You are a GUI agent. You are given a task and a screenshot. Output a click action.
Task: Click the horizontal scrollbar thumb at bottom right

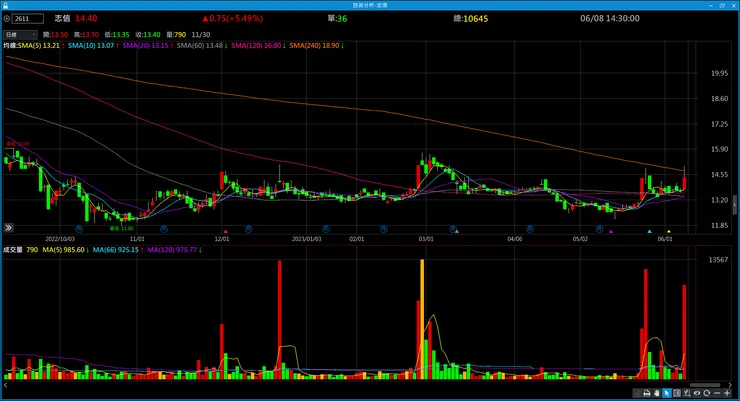tap(705, 385)
